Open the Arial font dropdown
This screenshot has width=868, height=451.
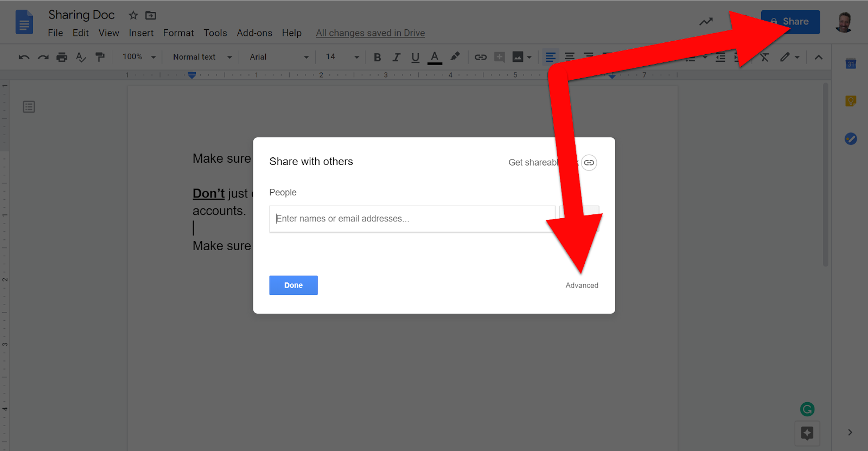pos(279,57)
